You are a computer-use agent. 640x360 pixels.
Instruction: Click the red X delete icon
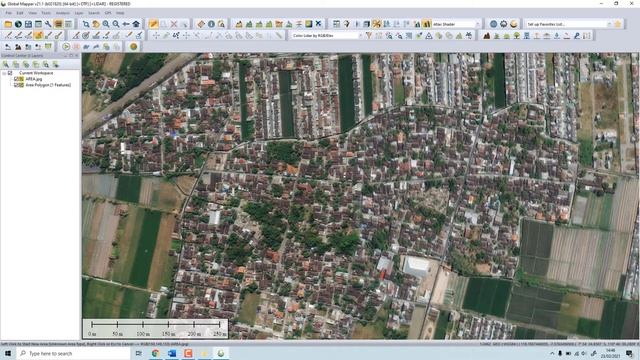point(174,24)
